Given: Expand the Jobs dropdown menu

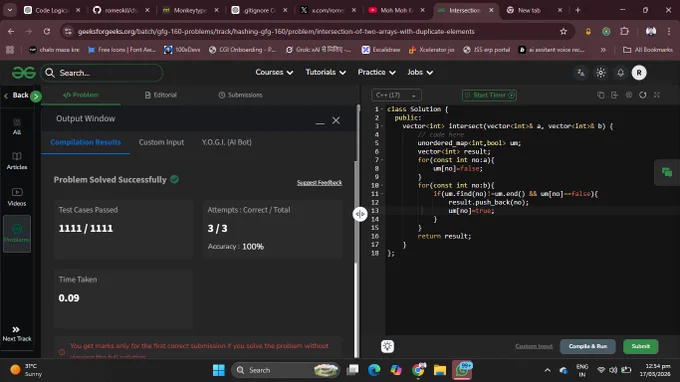Looking at the screenshot, I should tap(420, 72).
